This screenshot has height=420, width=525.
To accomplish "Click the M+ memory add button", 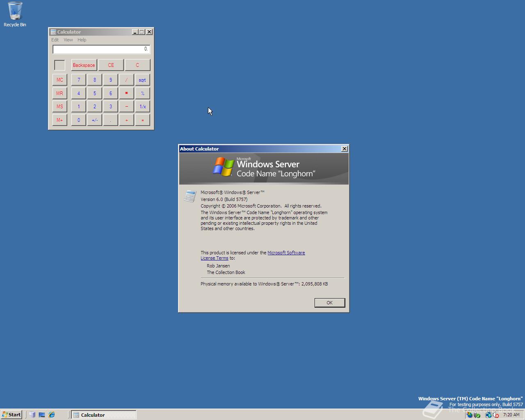I will (60, 120).
